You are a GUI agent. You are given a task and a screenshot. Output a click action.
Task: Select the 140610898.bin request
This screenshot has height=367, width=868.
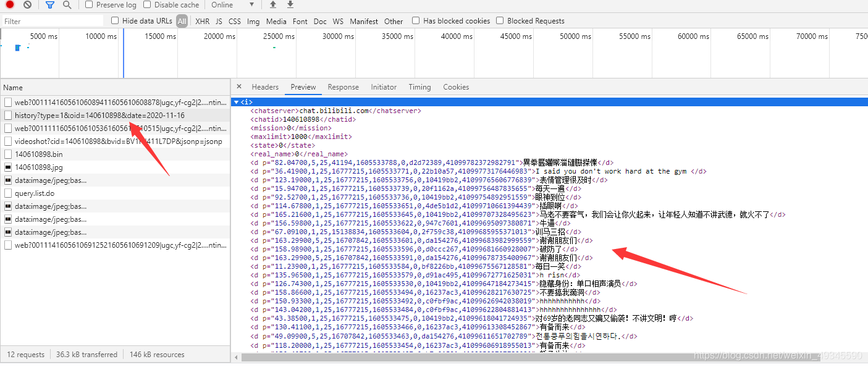[115, 154]
